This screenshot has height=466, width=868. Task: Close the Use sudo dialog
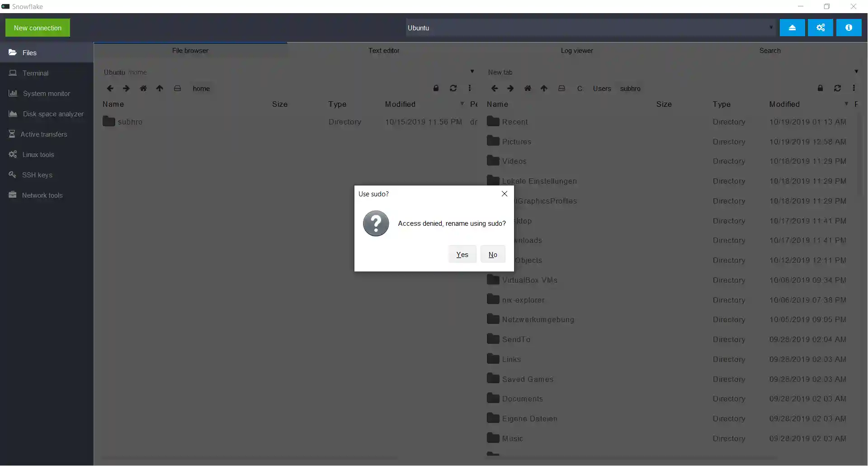click(504, 194)
